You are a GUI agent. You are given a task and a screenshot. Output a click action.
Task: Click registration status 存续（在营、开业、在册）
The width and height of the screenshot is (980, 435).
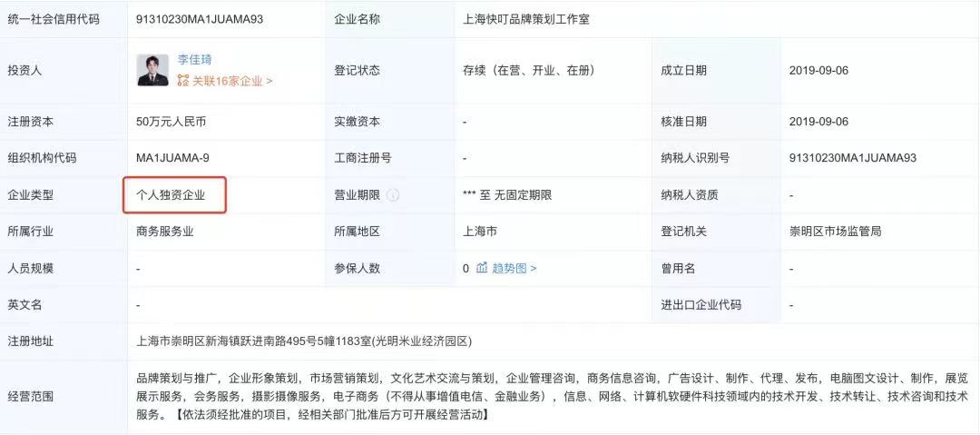click(528, 70)
